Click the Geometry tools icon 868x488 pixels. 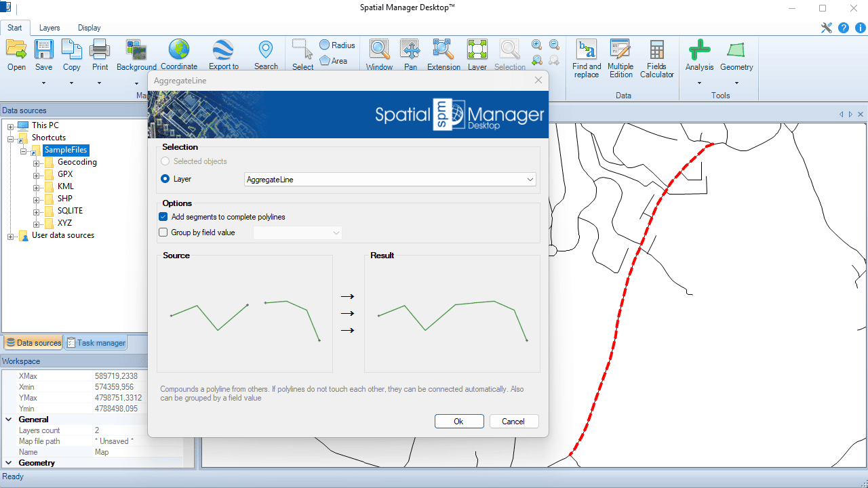pyautogui.click(x=736, y=49)
